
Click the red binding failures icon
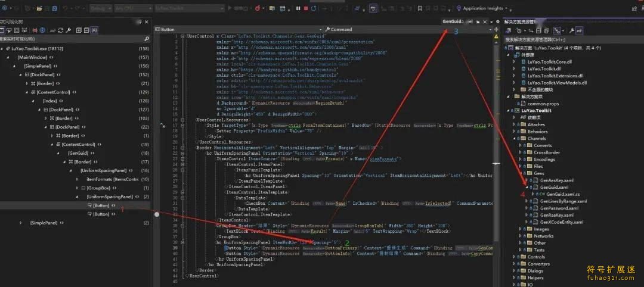[35, 30]
